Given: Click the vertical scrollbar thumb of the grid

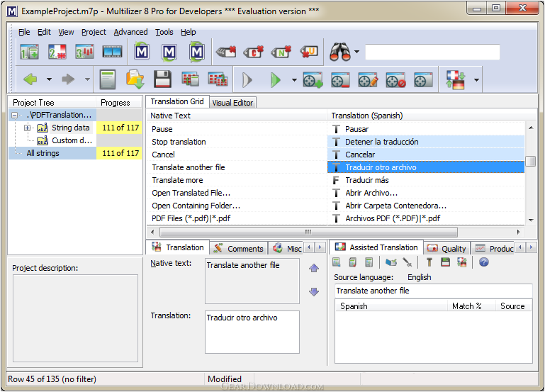Looking at the screenshot, I should [530, 161].
